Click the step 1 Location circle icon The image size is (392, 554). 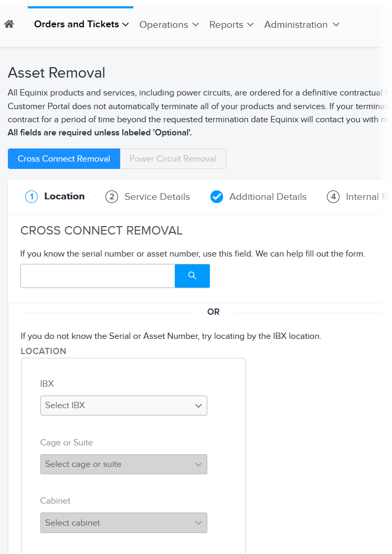[31, 197]
